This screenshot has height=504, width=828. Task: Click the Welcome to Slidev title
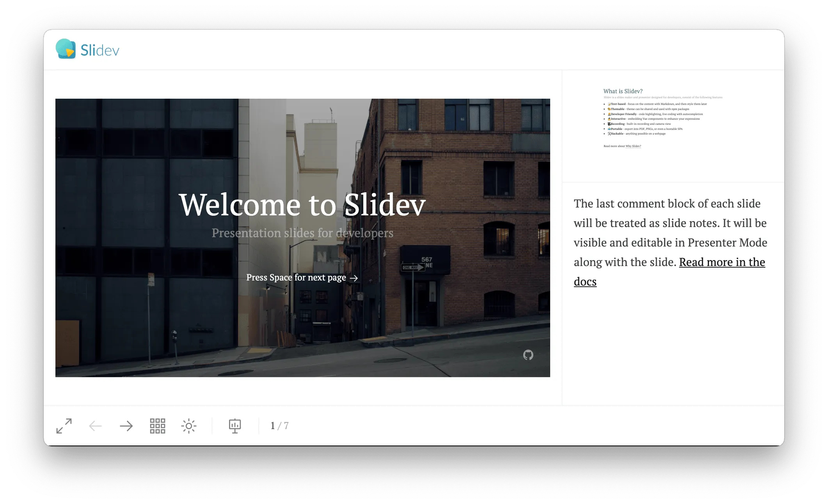coord(302,204)
